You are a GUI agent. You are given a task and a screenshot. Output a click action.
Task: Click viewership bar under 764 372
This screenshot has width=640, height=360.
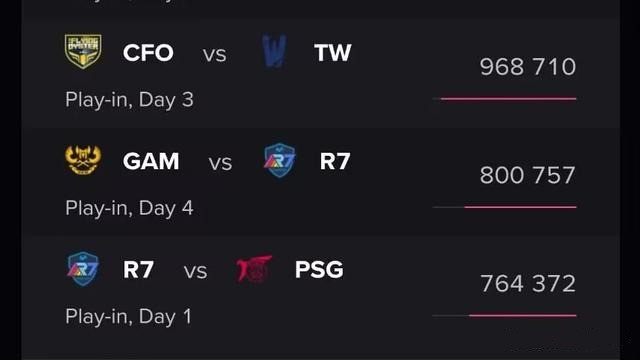[504, 316]
